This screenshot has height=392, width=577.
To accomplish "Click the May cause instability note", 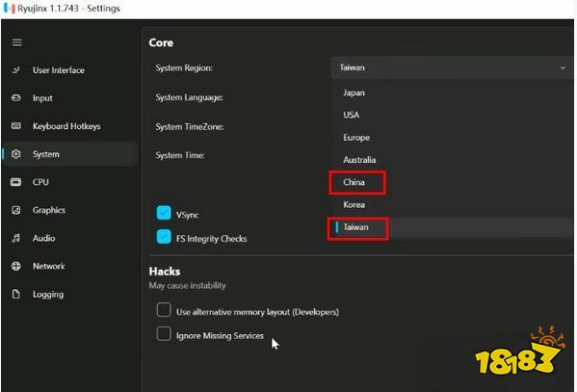I will pyautogui.click(x=187, y=286).
